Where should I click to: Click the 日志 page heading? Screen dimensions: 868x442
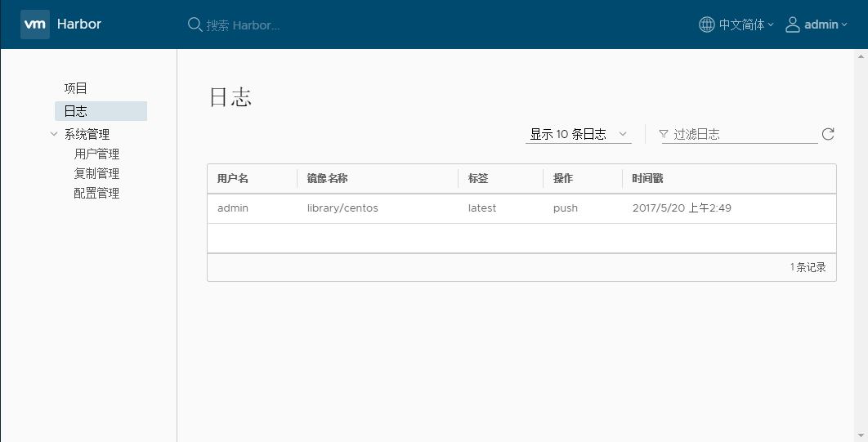pyautogui.click(x=230, y=97)
